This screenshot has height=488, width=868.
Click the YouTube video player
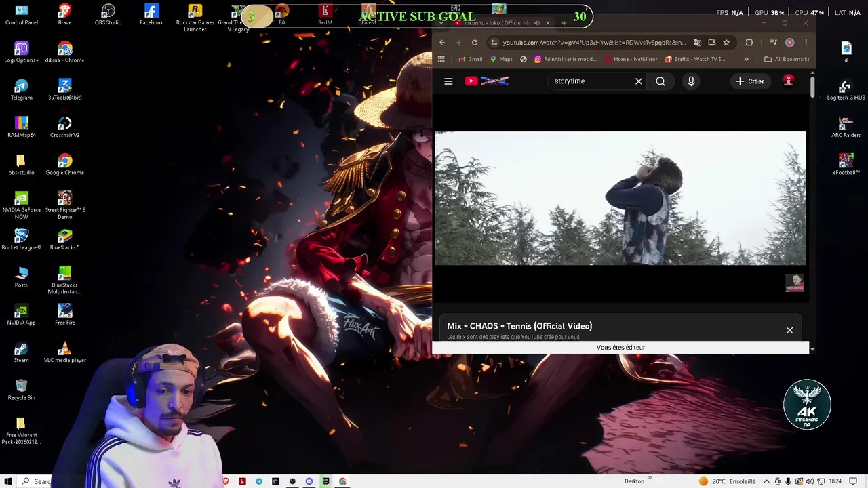620,198
